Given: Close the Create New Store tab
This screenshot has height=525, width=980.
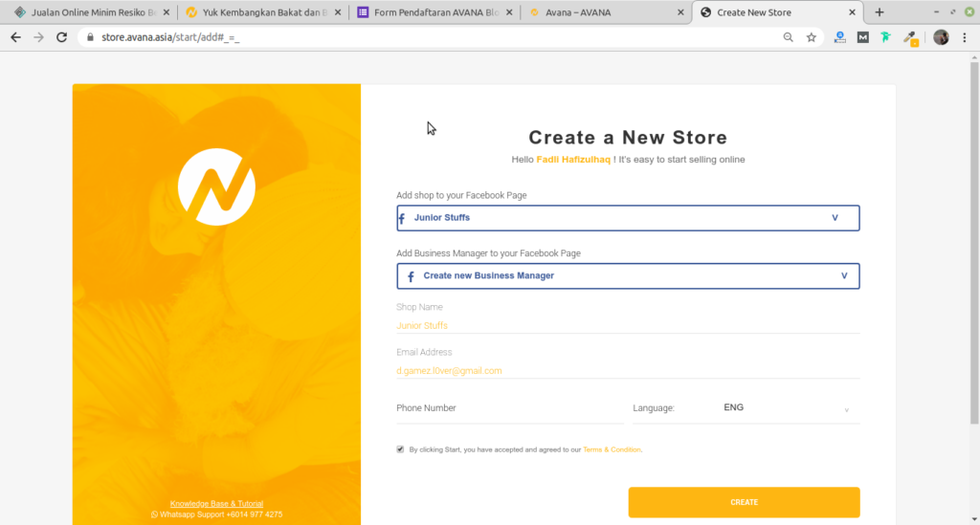Looking at the screenshot, I should (852, 12).
